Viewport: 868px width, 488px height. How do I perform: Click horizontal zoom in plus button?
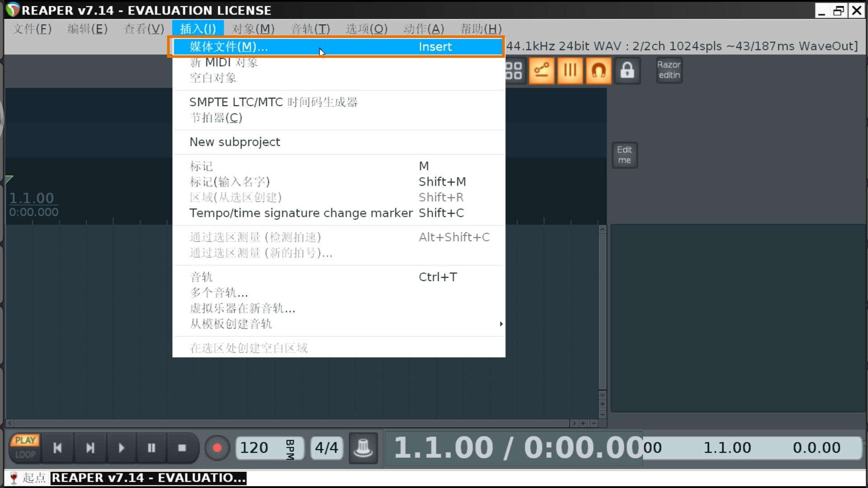(583, 423)
